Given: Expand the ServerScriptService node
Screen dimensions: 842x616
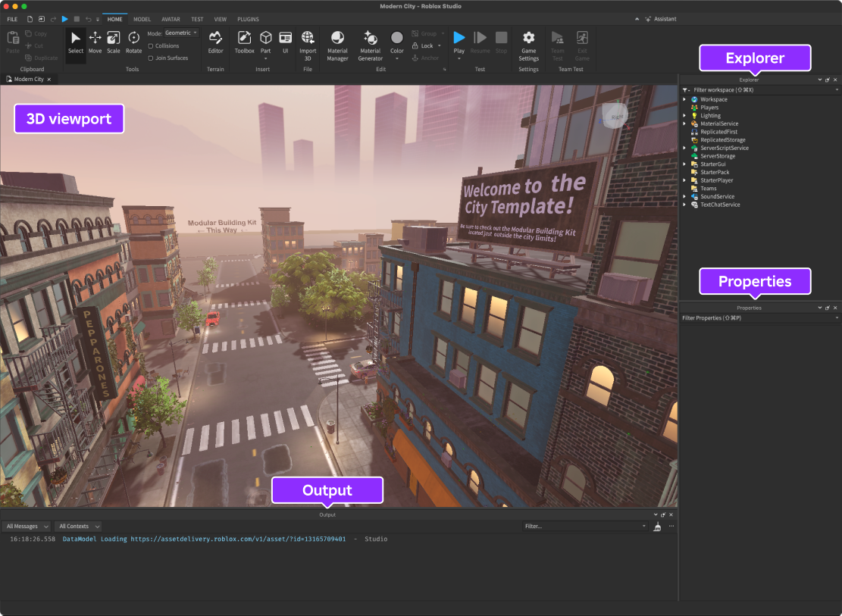Looking at the screenshot, I should [684, 148].
